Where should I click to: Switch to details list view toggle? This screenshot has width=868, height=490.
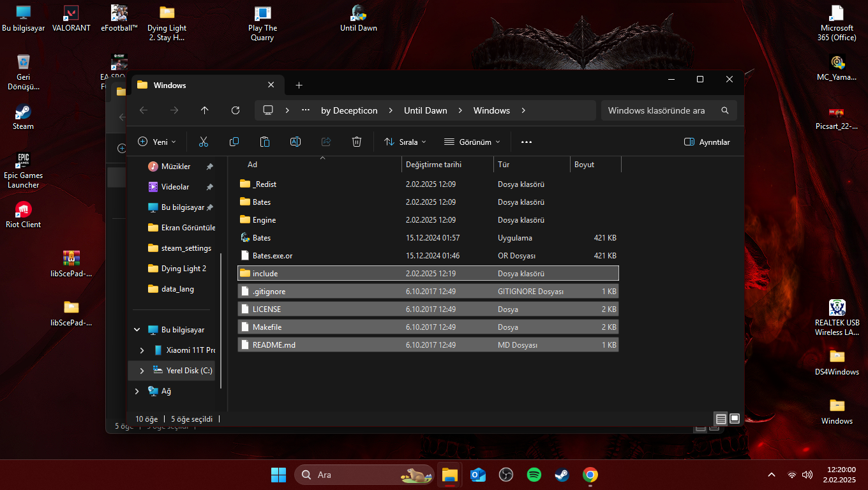[721, 419]
